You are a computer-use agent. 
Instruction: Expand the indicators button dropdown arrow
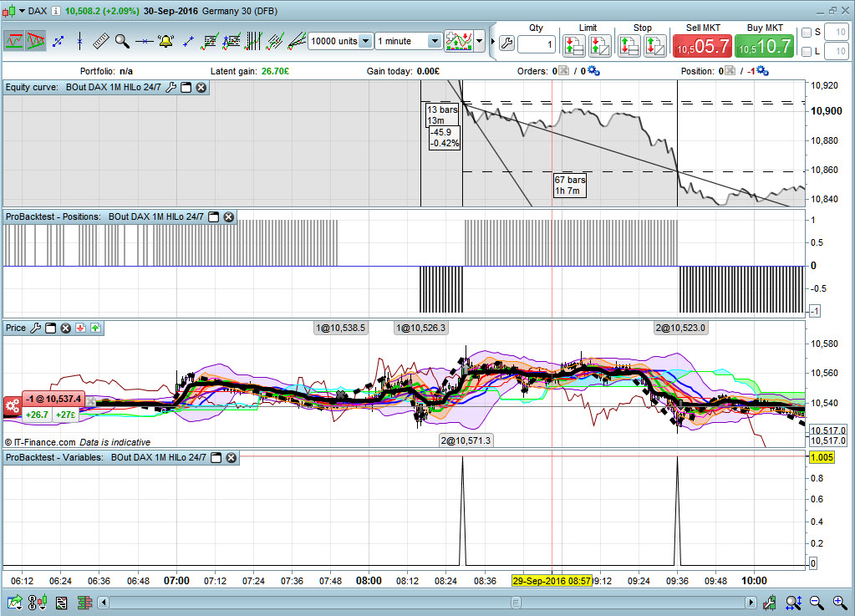479,41
